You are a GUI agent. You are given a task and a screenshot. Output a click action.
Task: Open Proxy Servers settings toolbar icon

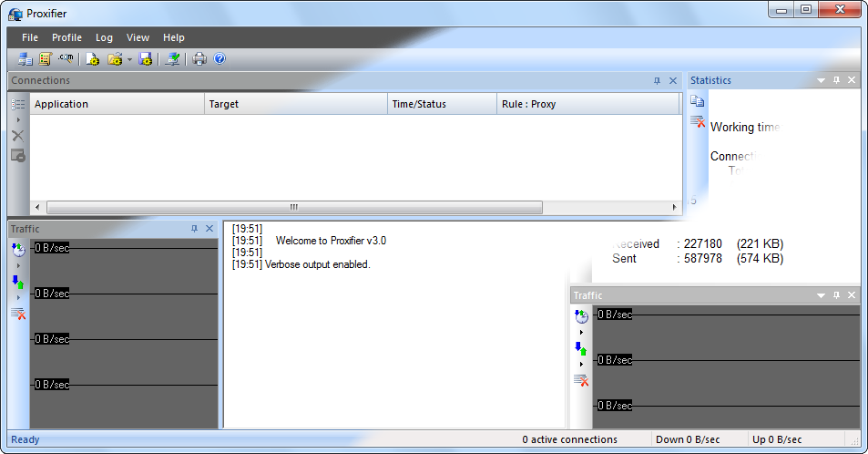tap(25, 59)
